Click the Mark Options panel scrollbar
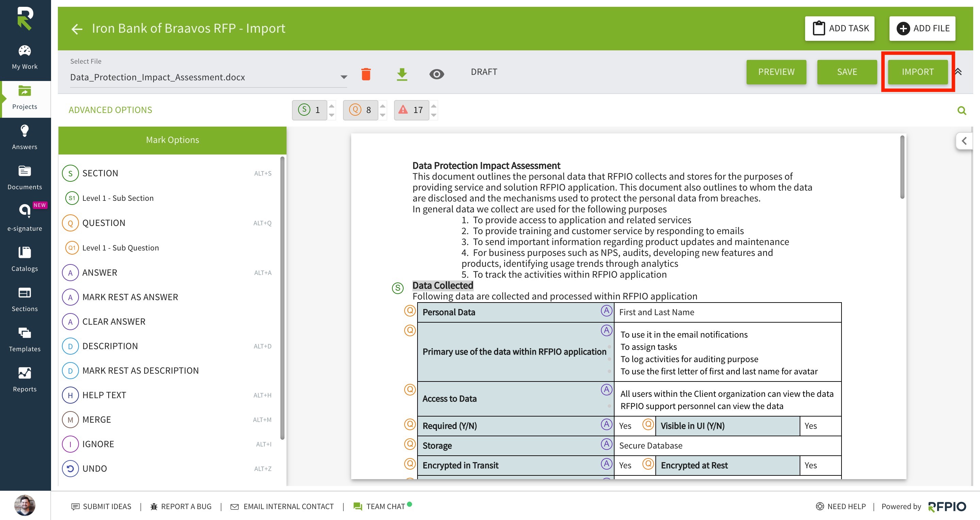The image size is (980, 520). click(282, 298)
